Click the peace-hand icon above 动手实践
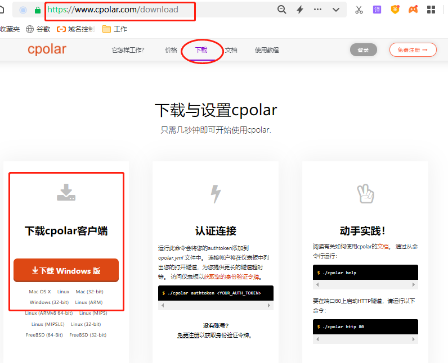Image resolution: width=448 pixels, height=363 pixels. [365, 193]
